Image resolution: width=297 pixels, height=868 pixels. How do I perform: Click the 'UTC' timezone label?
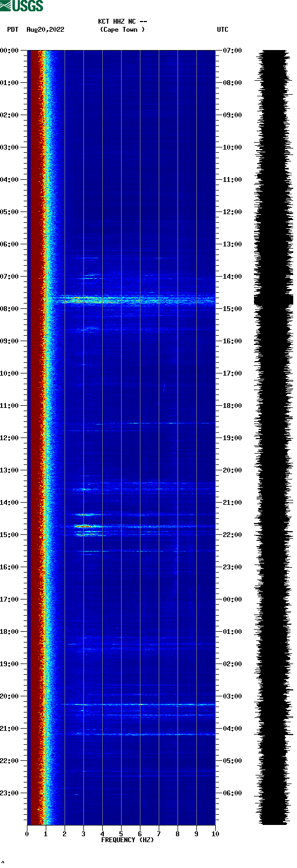click(x=223, y=30)
